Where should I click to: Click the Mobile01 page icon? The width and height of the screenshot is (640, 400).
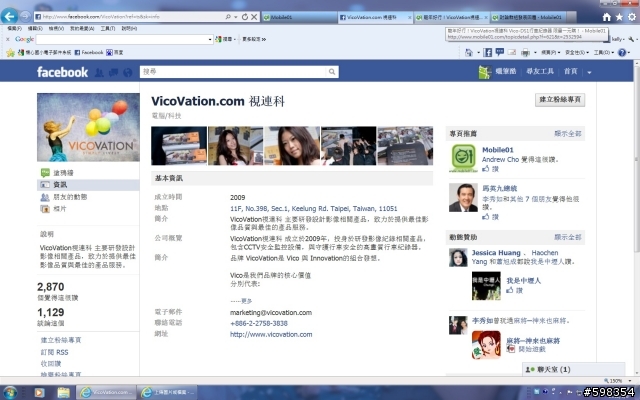pyautogui.click(x=463, y=158)
